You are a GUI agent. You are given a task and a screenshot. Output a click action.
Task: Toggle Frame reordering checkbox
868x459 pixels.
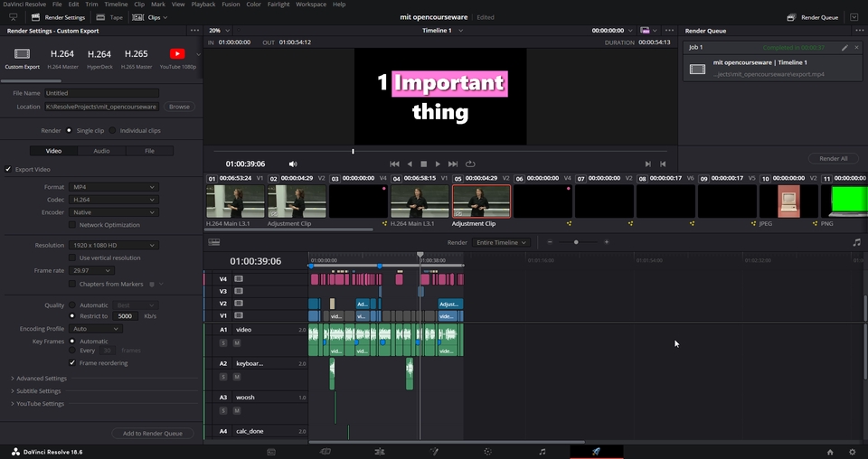point(72,363)
